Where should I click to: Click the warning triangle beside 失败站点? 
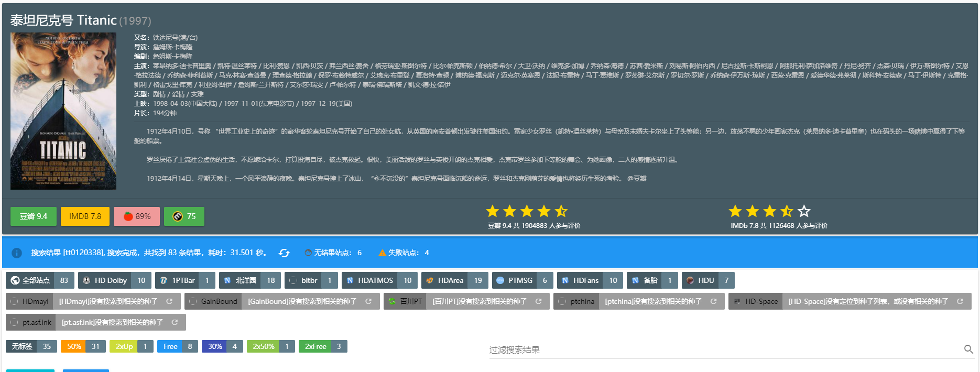(x=383, y=253)
